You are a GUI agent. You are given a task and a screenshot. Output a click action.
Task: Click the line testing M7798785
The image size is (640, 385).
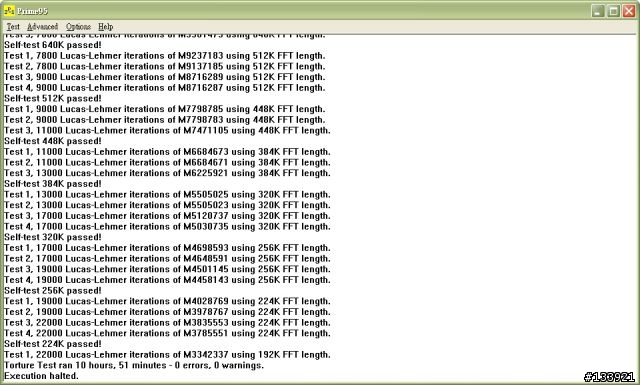pyautogui.click(x=164, y=109)
